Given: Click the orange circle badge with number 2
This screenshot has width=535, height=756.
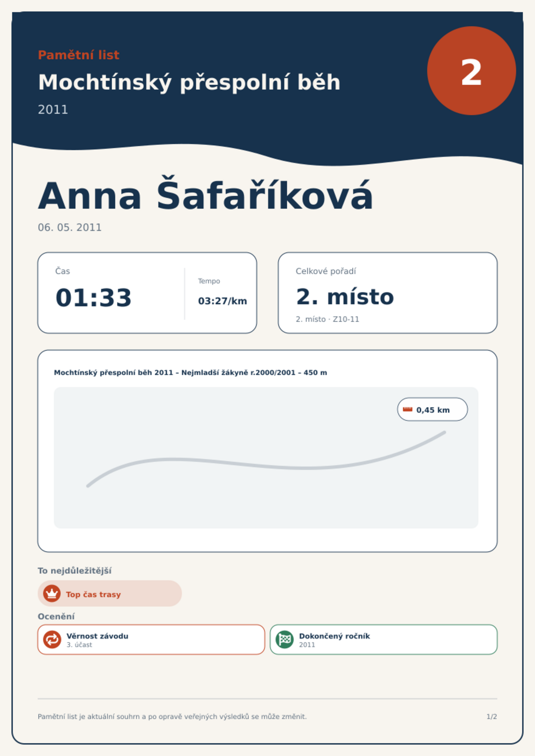Looking at the screenshot, I should coord(471,71).
